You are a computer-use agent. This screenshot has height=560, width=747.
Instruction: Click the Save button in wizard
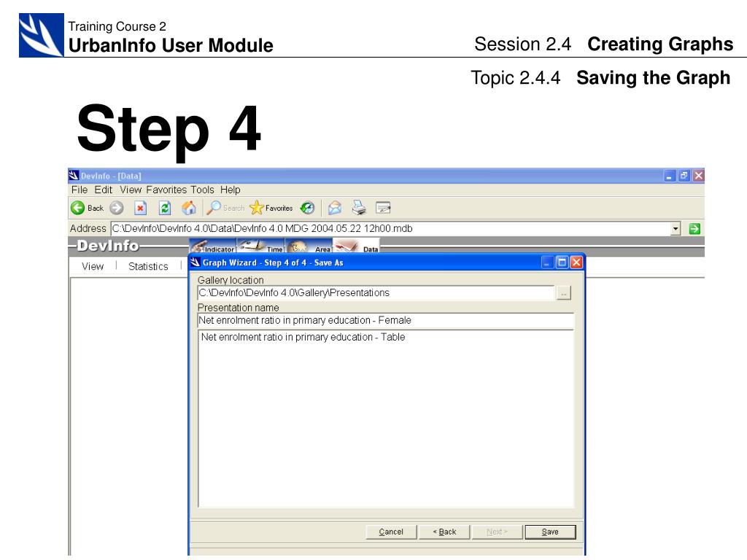pos(550,532)
